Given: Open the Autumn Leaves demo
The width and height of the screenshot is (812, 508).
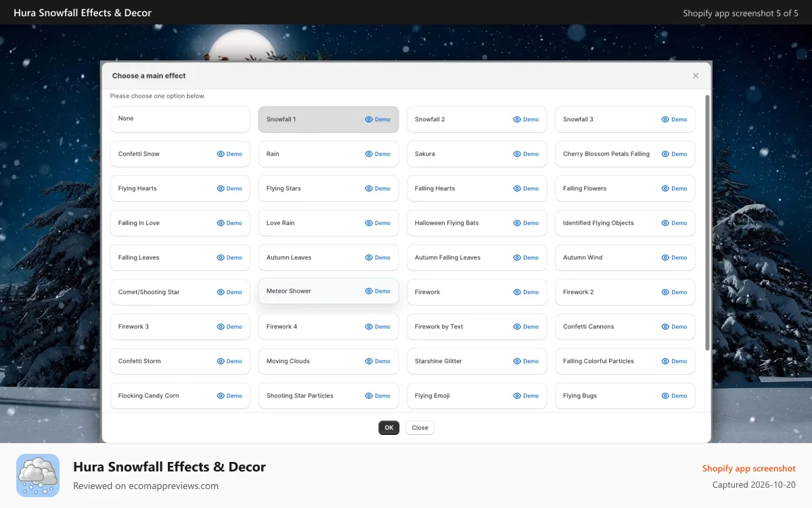Looking at the screenshot, I should 378,257.
